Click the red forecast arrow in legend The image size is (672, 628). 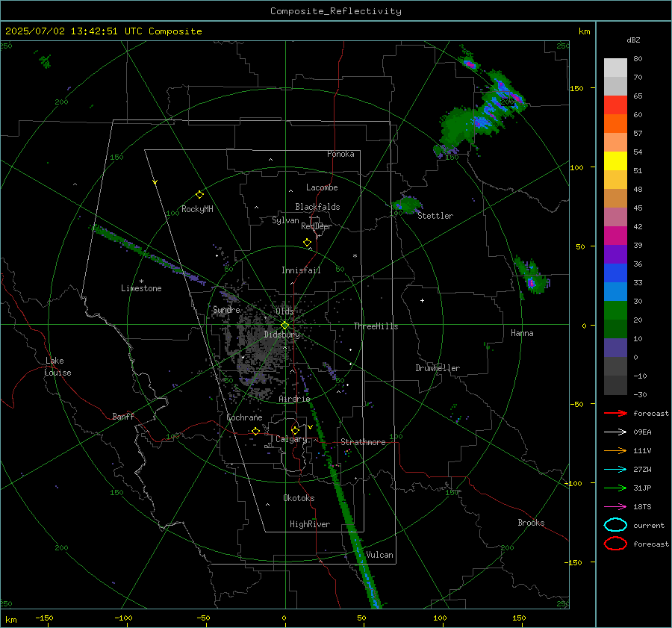tap(615, 413)
